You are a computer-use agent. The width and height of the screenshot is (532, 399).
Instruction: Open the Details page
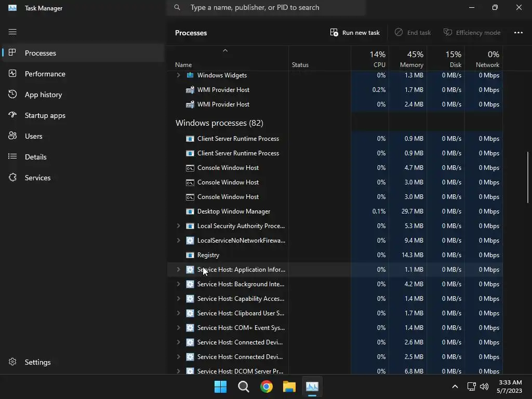[83, 157]
